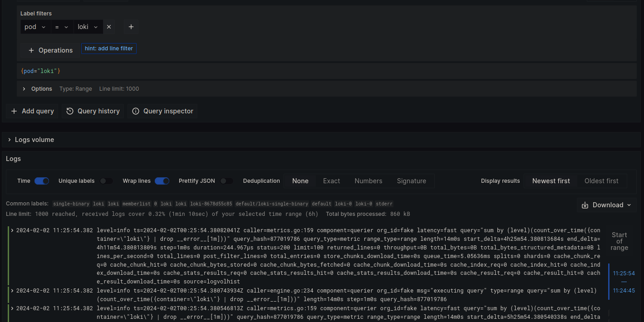Screen dimensions: 644x322
Task: Click the Operations button
Action: 50,50
